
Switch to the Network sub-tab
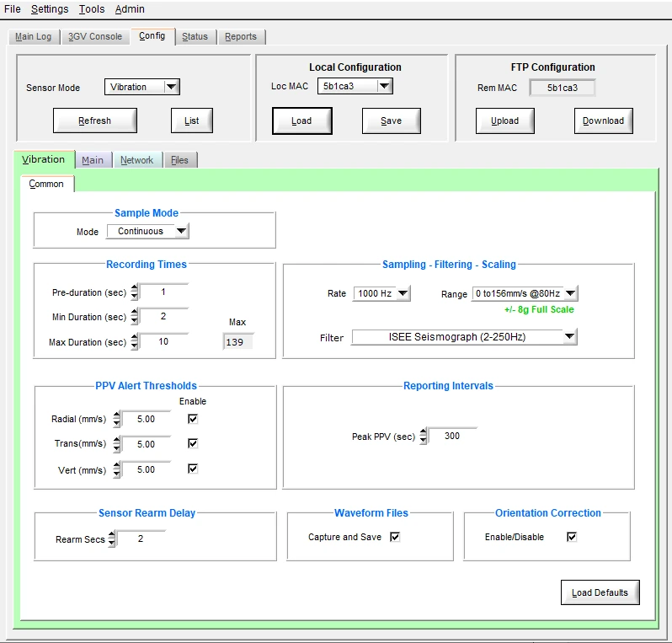(x=136, y=160)
